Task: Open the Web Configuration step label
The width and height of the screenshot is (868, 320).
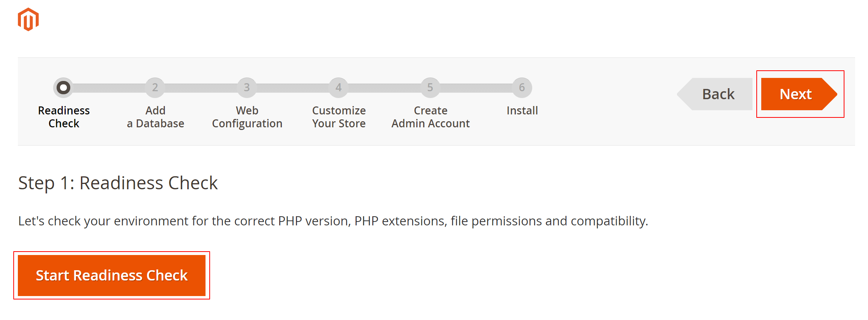Action: (247, 117)
